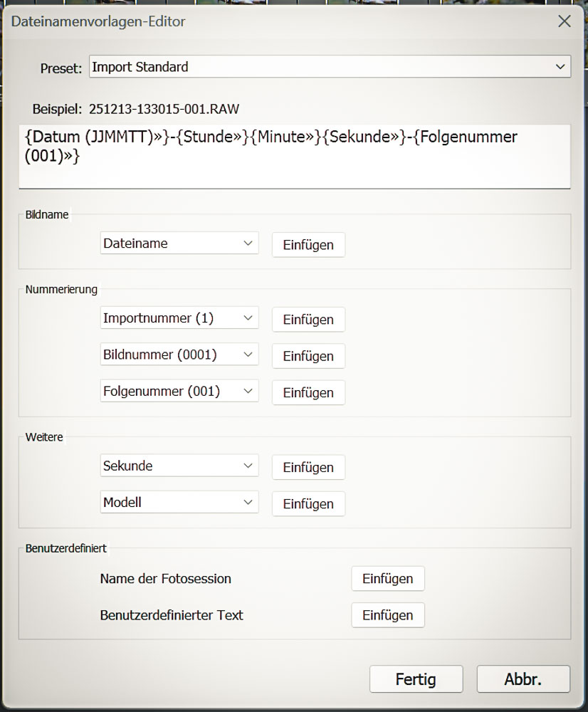Confirm changes with the Fertig button

click(x=416, y=679)
